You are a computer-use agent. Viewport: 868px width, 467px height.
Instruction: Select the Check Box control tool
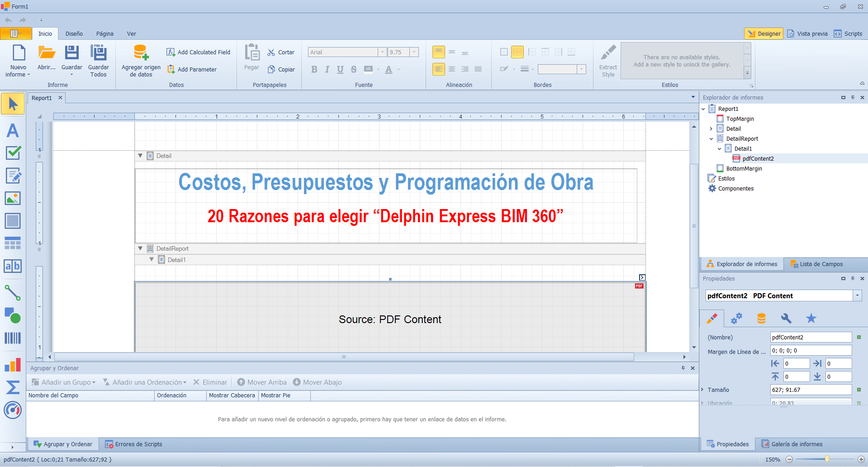click(x=13, y=153)
